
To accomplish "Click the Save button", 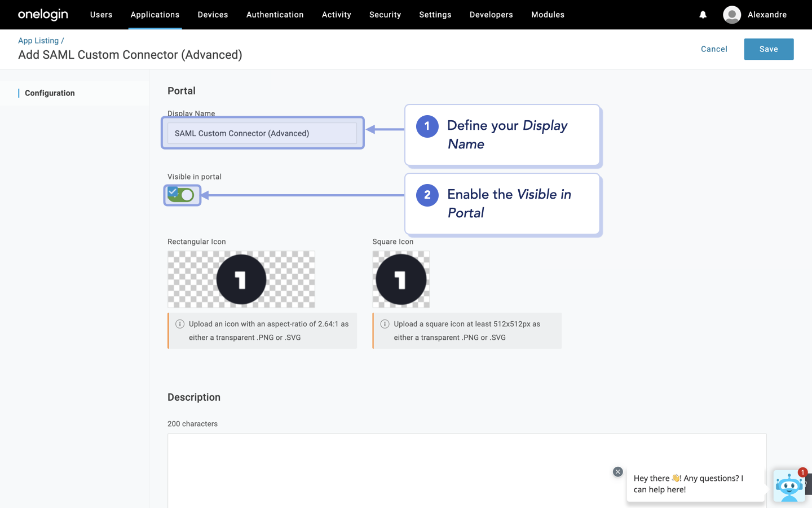I will click(x=769, y=49).
